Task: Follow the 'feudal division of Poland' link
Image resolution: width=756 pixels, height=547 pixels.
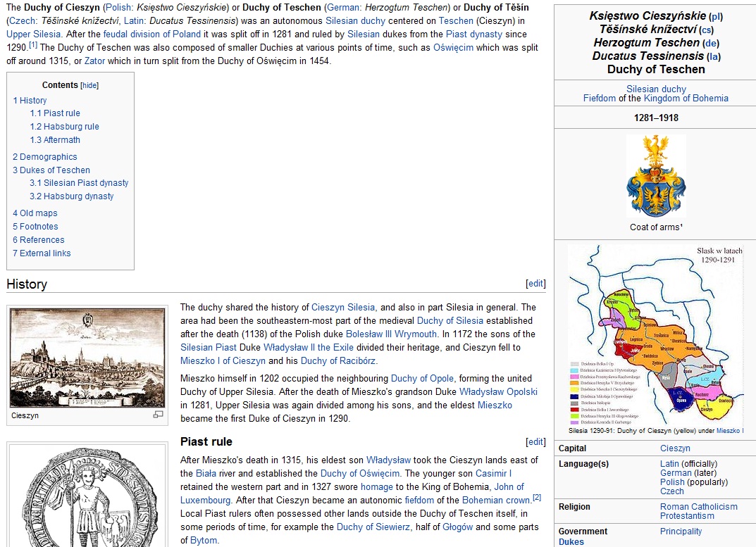Action: [152, 34]
